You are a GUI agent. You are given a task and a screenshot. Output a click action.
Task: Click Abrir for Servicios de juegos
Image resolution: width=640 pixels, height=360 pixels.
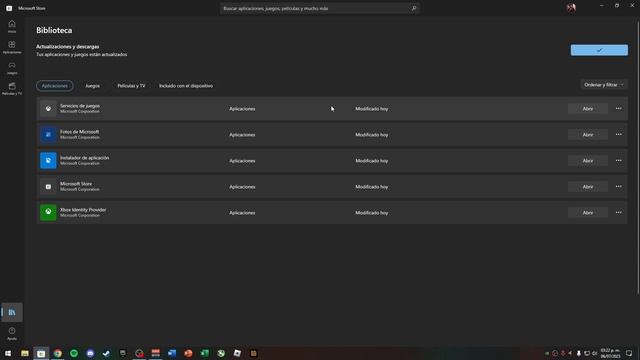[x=588, y=109]
